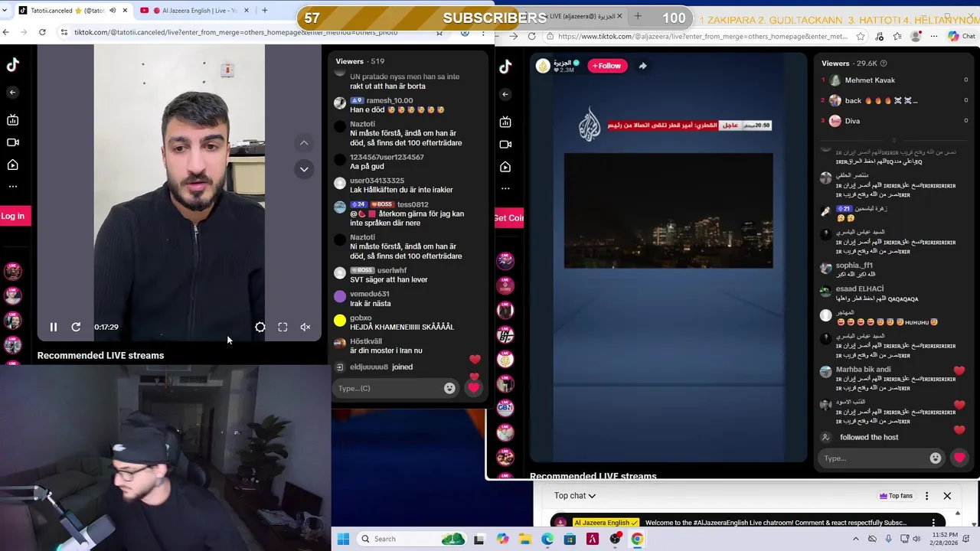
Task: Open user sophia._ff1 in right chat
Action: click(854, 266)
